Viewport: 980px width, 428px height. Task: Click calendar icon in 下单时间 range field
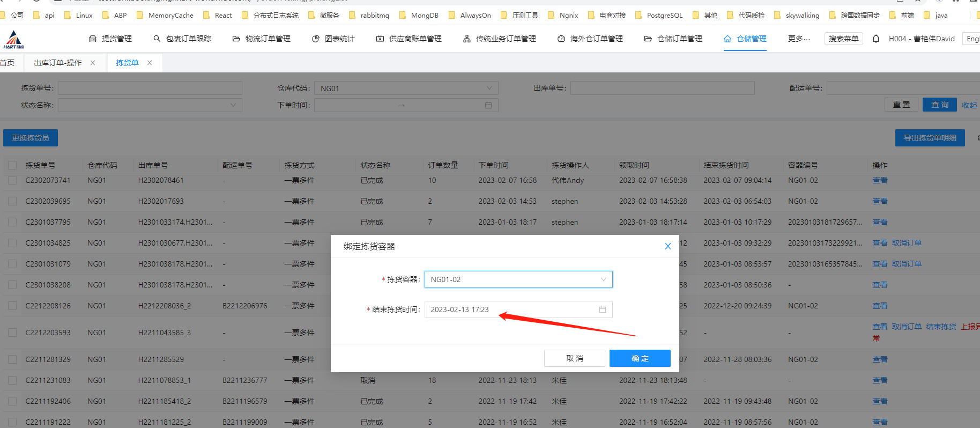(x=488, y=105)
